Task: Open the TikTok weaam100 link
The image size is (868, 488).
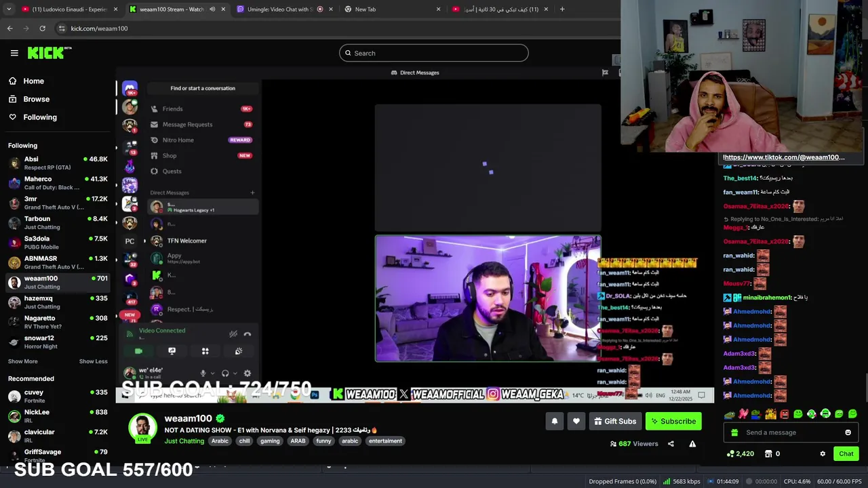Action: tap(783, 157)
